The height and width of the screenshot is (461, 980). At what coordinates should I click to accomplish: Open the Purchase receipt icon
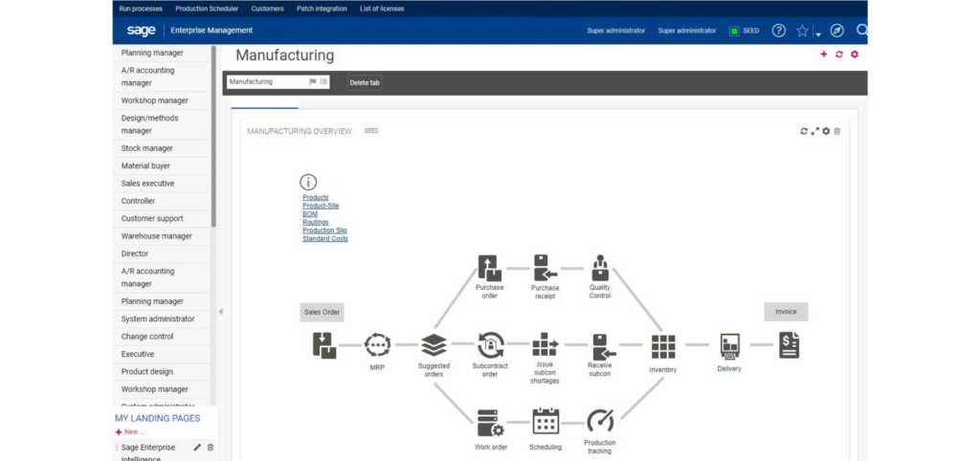point(545,268)
